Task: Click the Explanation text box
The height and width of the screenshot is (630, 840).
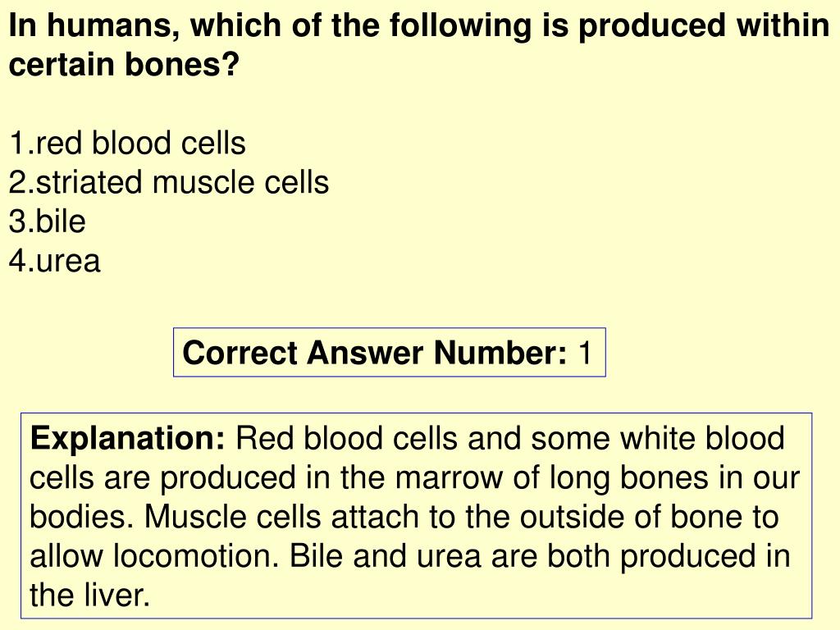Action: [x=416, y=516]
